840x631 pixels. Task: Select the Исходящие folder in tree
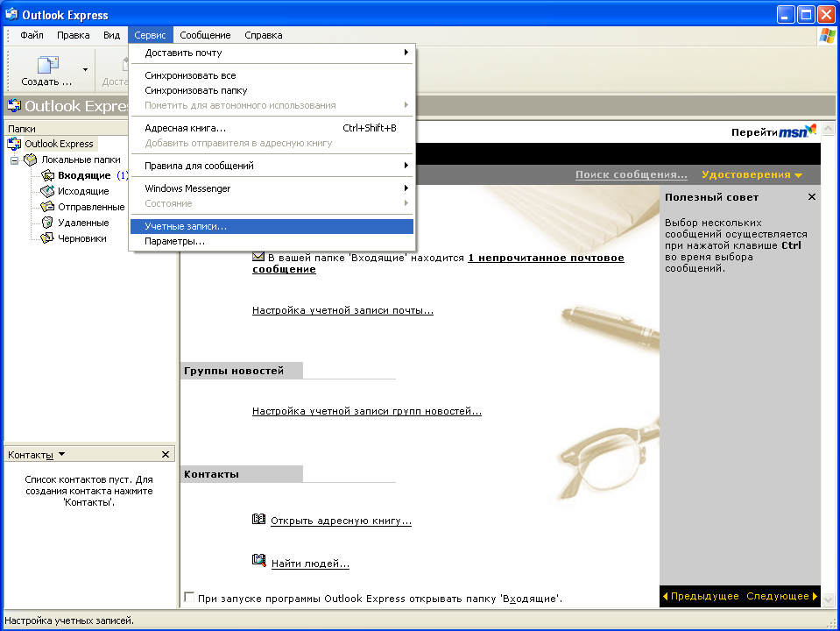coord(83,191)
